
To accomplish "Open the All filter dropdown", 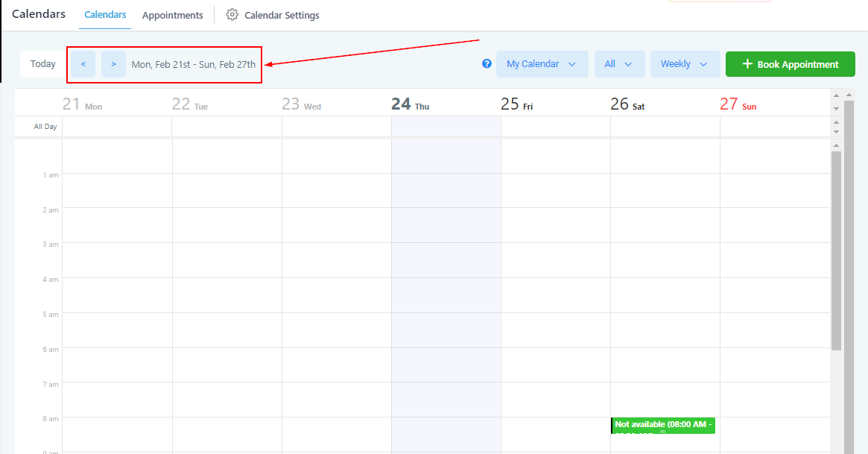I will pyautogui.click(x=618, y=64).
